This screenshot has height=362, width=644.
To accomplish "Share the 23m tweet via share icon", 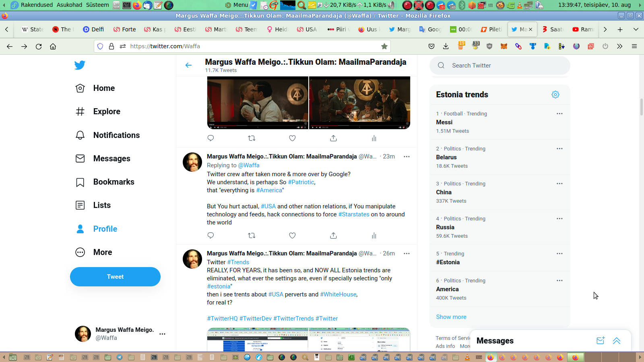I will [x=333, y=236].
